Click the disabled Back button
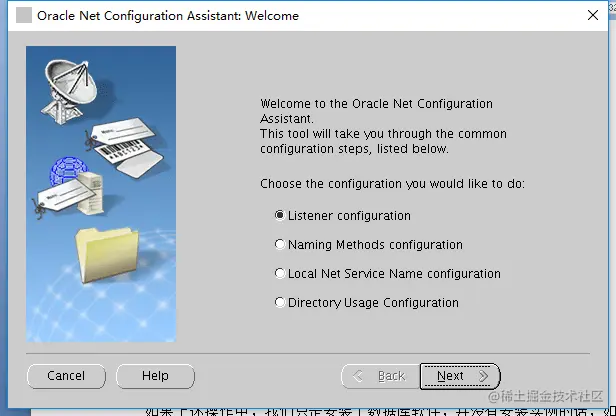 click(380, 376)
